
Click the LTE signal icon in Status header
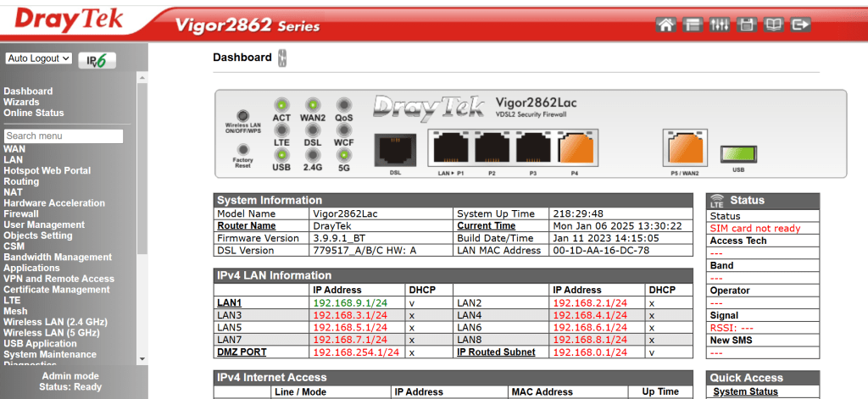point(717,200)
